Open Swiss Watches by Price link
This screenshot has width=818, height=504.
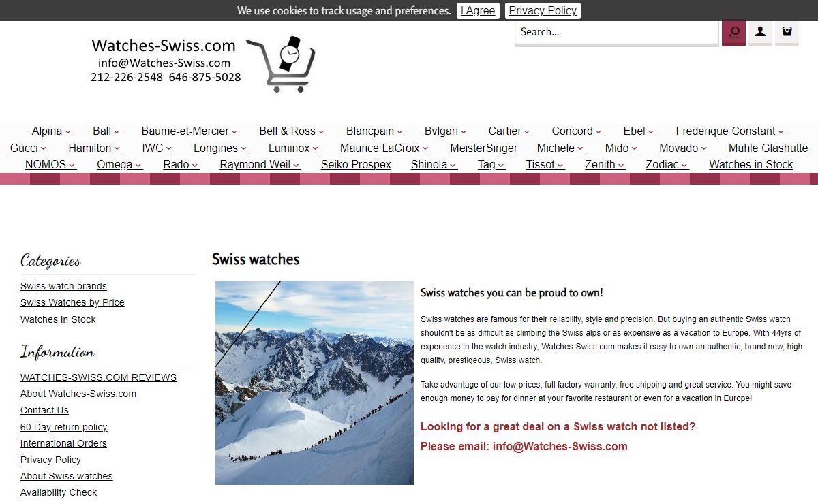pos(72,302)
